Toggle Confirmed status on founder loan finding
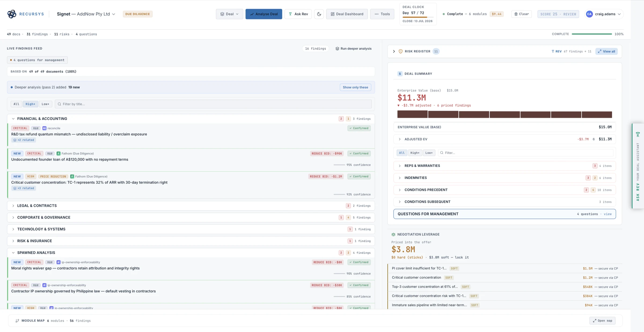Viewport: 644px width, 332px height. point(359,154)
